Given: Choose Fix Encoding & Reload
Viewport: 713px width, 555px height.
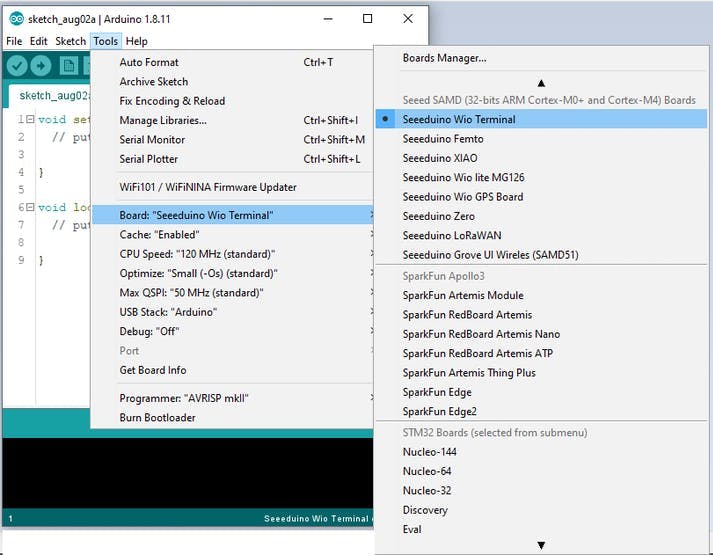Looking at the screenshot, I should point(233,101).
